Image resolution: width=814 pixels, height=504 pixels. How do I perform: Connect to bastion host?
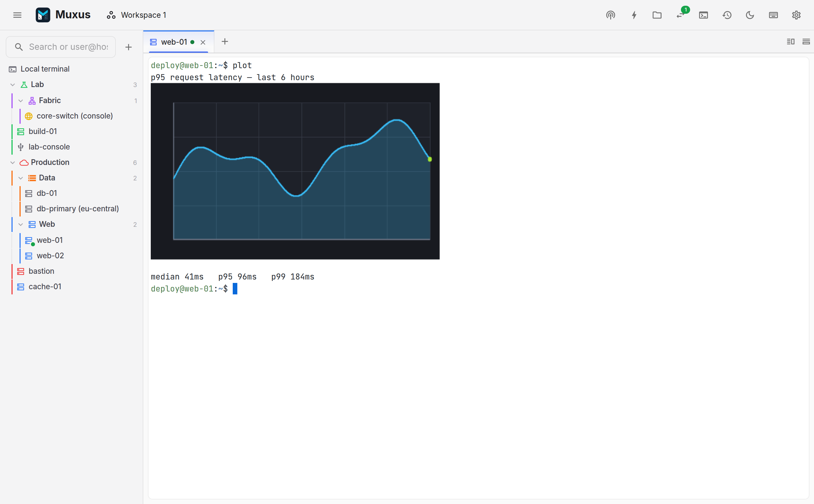point(41,271)
